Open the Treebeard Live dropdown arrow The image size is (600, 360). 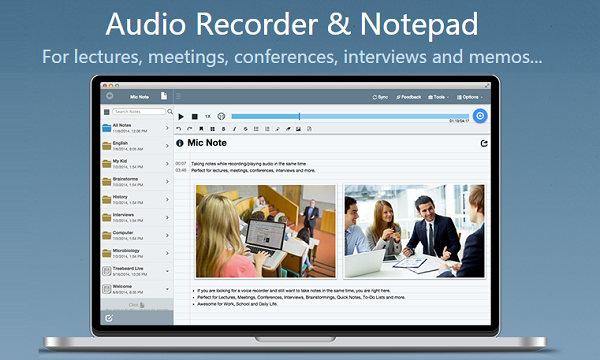[167, 271]
